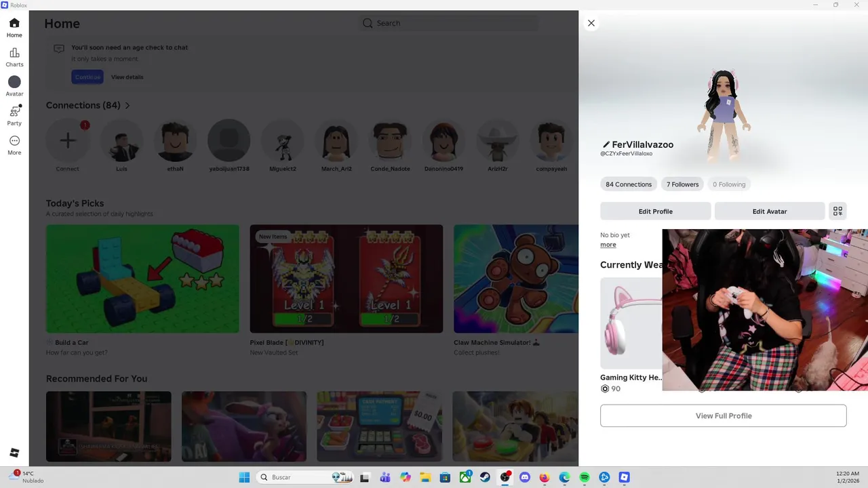The image size is (868, 488).
Task: Open Xbox app from the taskbar
Action: pyautogui.click(x=465, y=477)
